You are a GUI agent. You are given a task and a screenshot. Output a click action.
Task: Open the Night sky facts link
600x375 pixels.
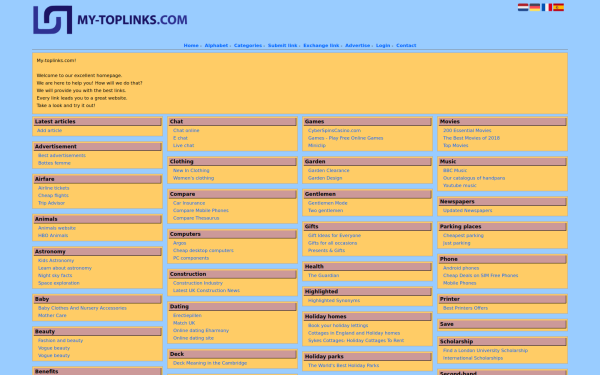pyautogui.click(x=55, y=276)
